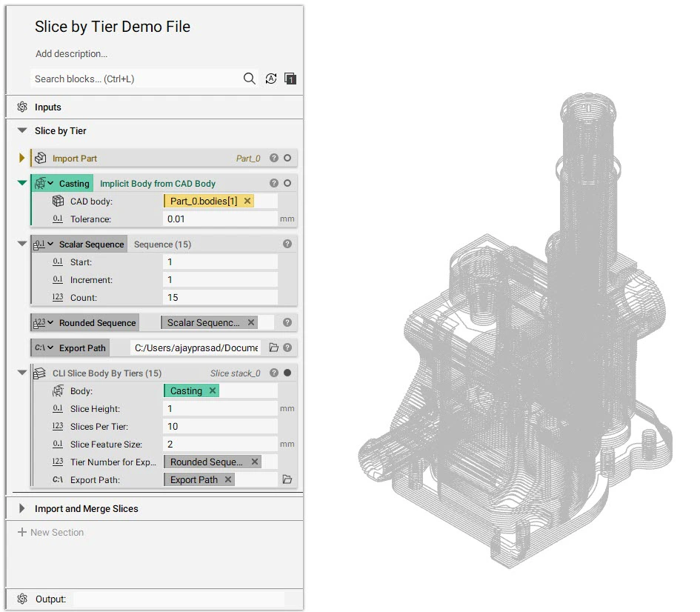Add a New Section
This screenshot has width=700, height=612.
tap(51, 532)
